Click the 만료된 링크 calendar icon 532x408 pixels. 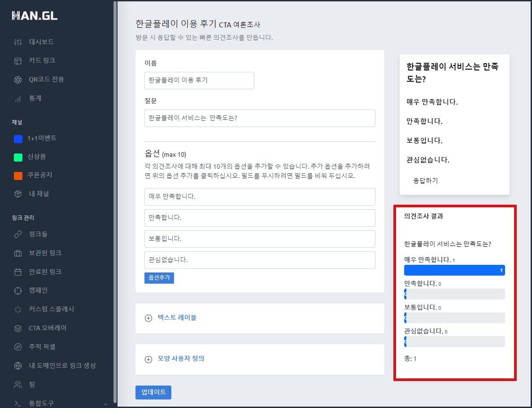[18, 272]
